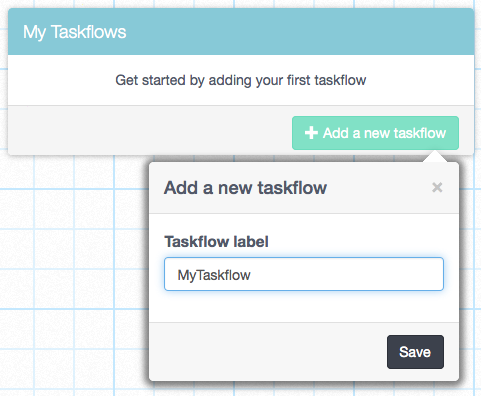The width and height of the screenshot is (481, 396).
Task: Click the Add a new taskflow green button
Action: pos(375,133)
